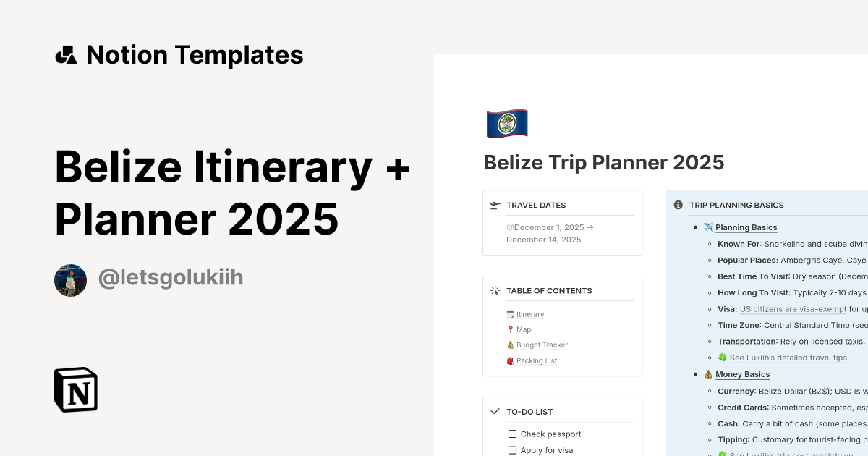The width and height of the screenshot is (868, 456).
Task: Click the money bag icon beside Budget Tracker
Action: click(x=510, y=345)
